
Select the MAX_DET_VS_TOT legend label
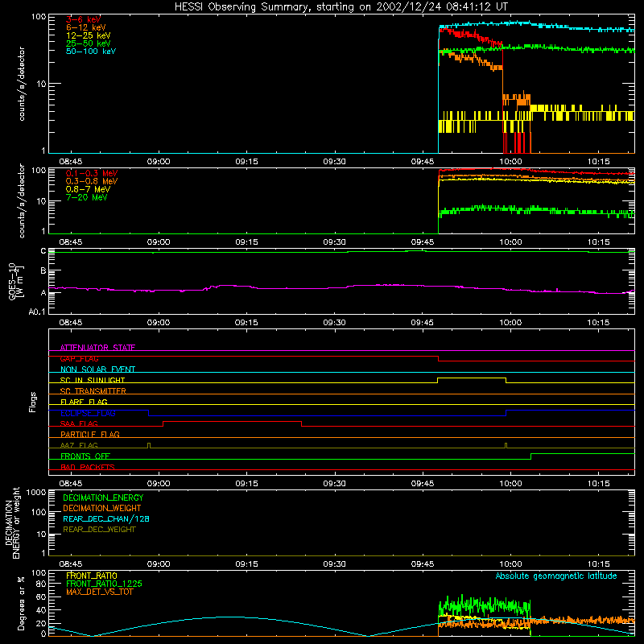[x=99, y=592]
